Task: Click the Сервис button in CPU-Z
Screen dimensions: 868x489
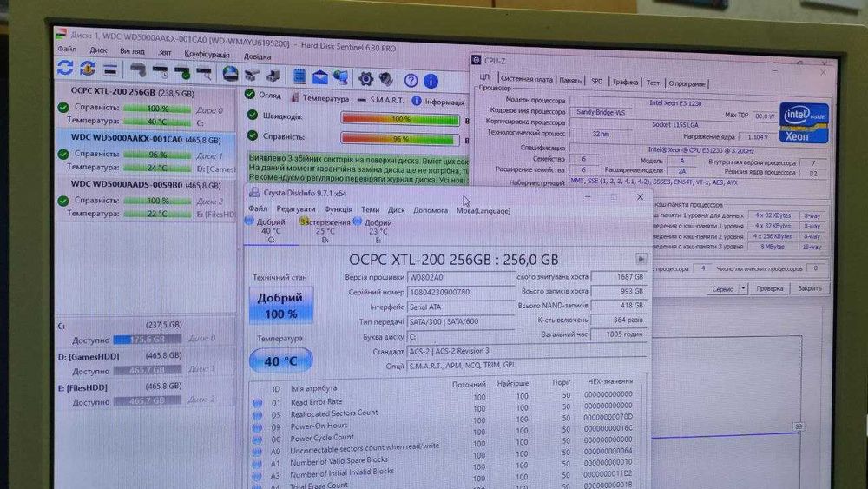Action: coord(722,288)
